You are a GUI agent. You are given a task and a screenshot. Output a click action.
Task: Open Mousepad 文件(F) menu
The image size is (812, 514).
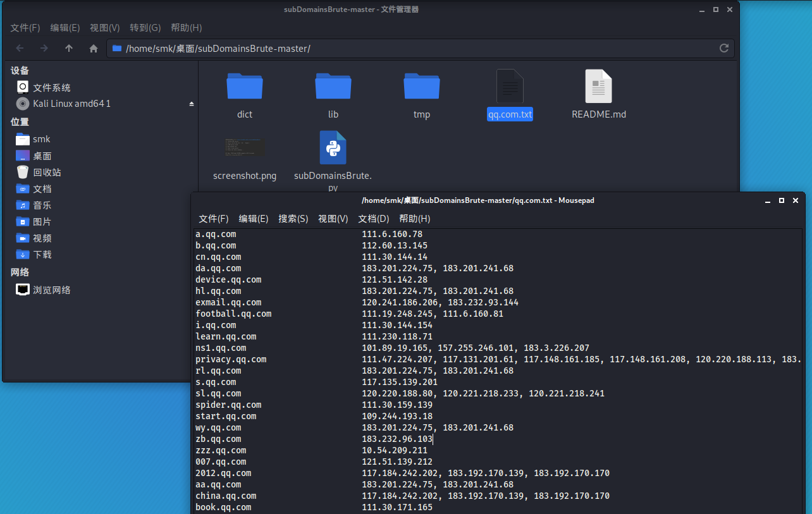[x=214, y=219]
